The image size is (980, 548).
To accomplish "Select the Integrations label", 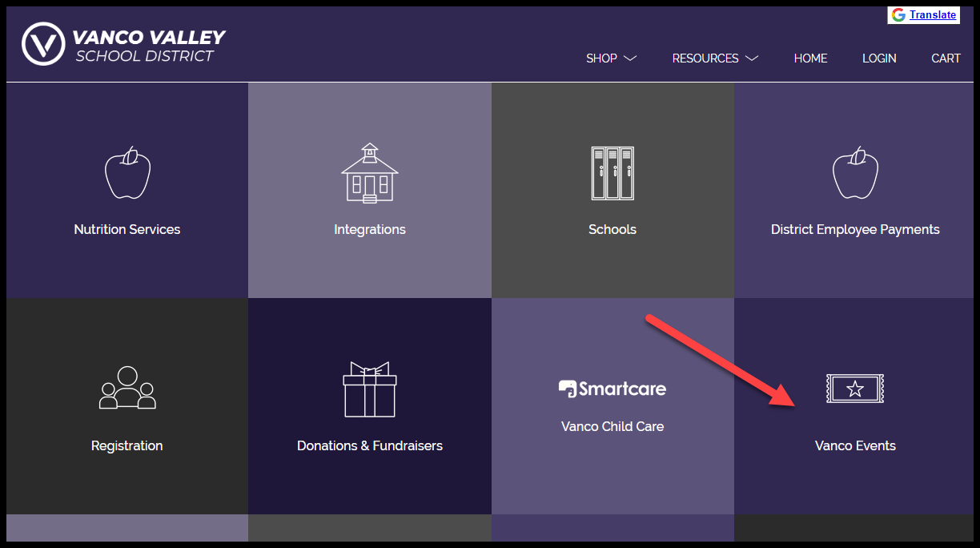I will (x=370, y=230).
